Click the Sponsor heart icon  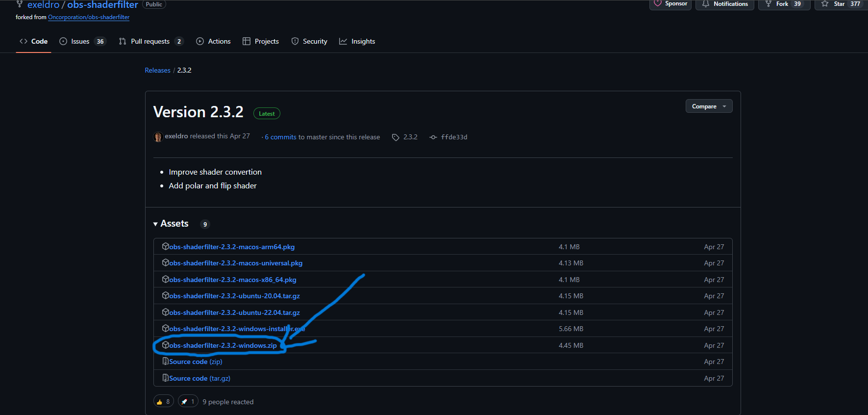tap(658, 4)
